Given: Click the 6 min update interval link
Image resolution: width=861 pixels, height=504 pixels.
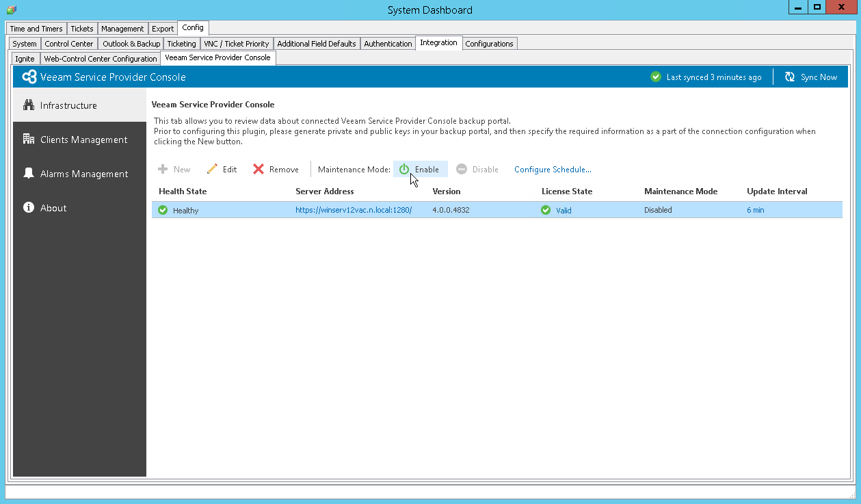Looking at the screenshot, I should click(x=756, y=210).
